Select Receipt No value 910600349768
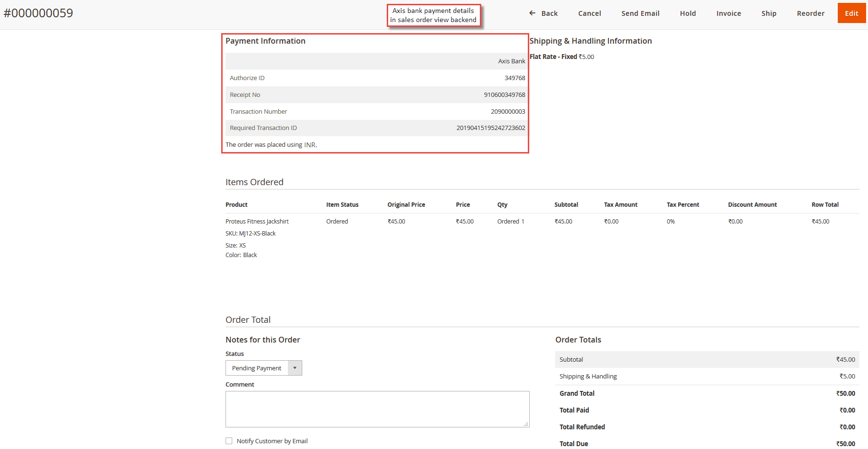 504,95
